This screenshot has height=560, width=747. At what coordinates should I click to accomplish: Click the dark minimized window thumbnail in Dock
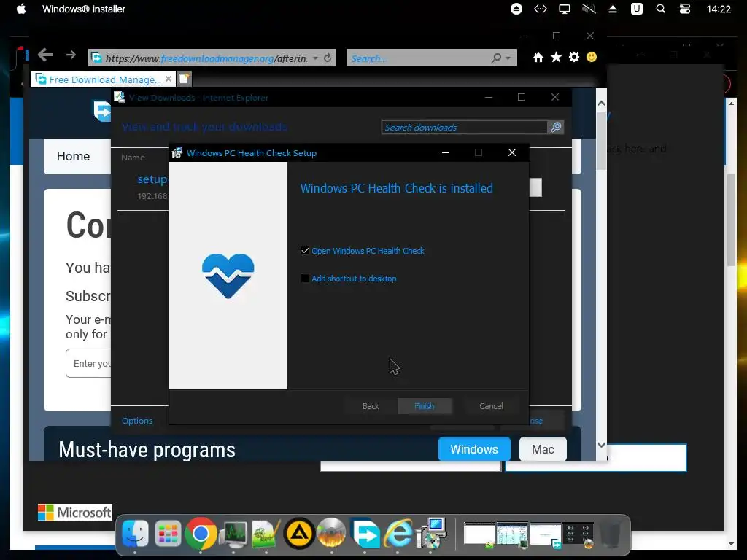578,534
